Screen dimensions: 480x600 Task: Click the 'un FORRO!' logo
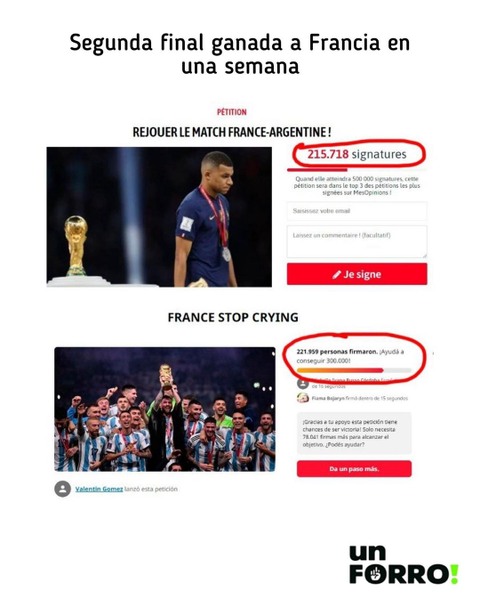[x=403, y=565]
